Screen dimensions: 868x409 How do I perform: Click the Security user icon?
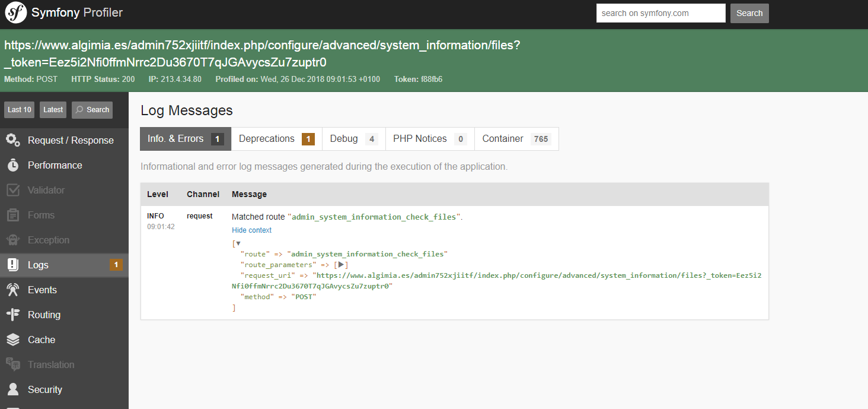[x=13, y=390]
